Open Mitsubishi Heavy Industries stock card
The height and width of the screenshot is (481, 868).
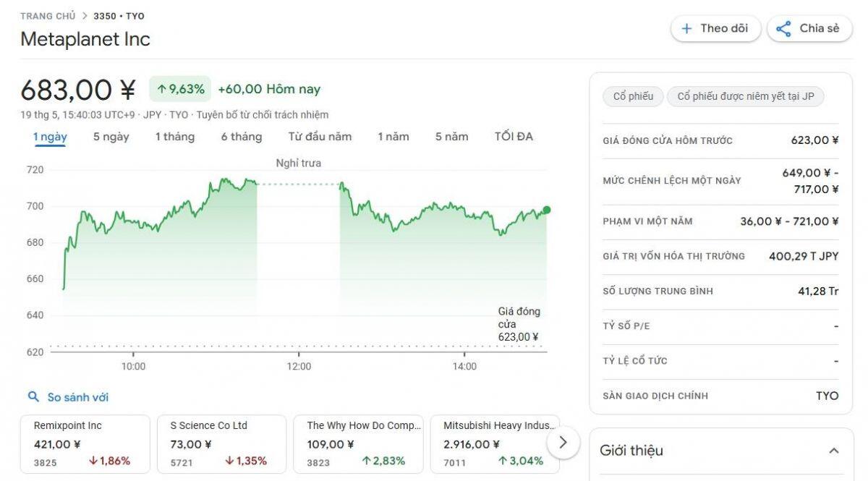[x=495, y=443]
